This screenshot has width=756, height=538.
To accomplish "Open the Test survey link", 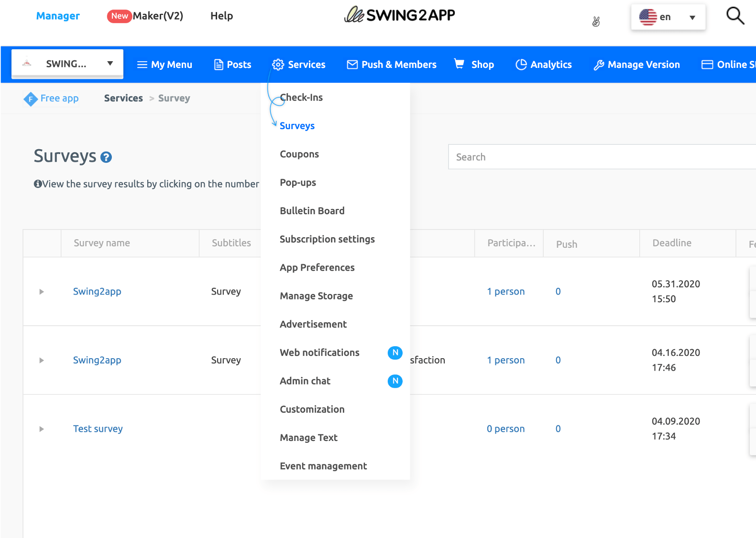I will click(x=98, y=429).
